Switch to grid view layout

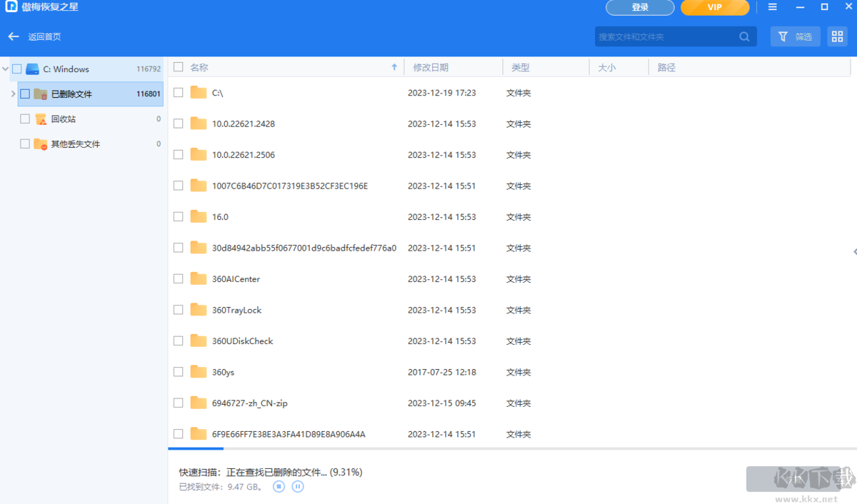(x=837, y=36)
